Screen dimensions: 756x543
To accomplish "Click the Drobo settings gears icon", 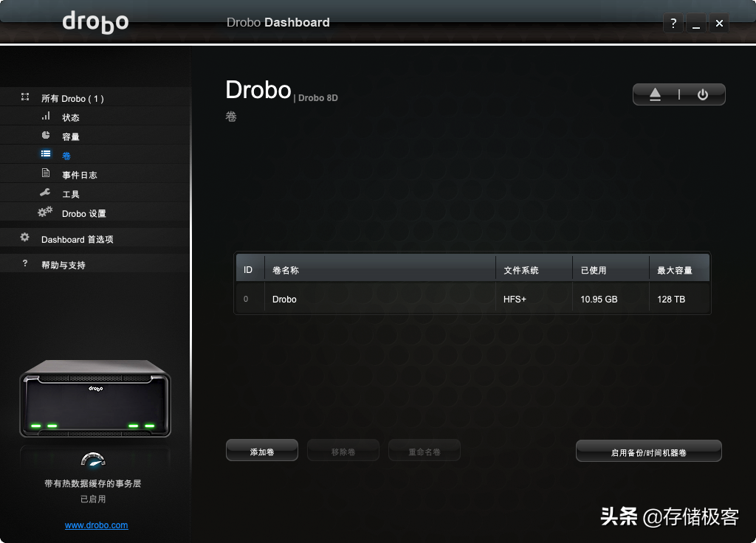I will (45, 212).
